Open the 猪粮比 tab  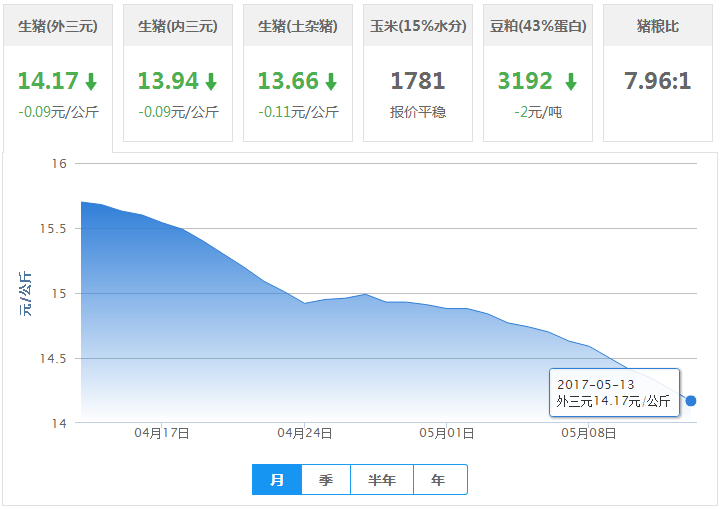(658, 26)
